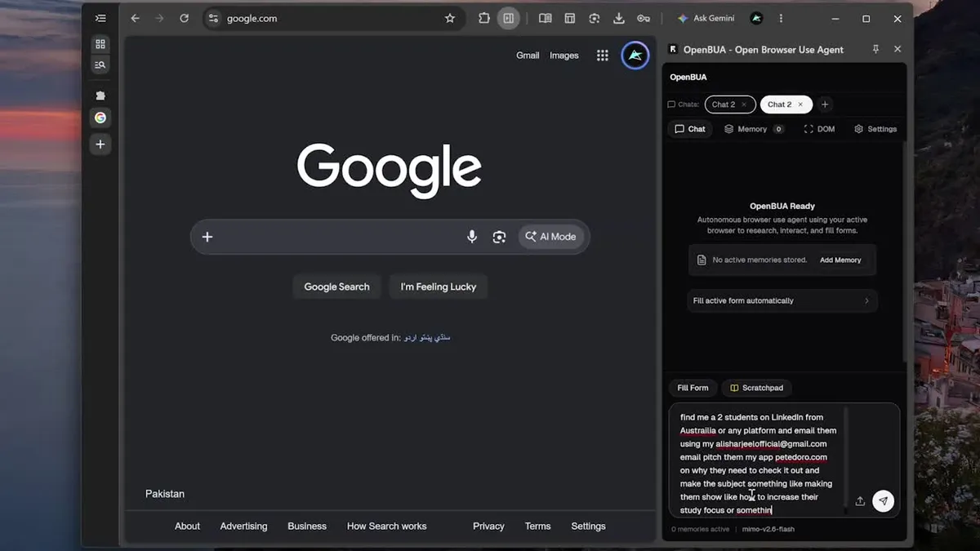Switch to the Chat tab
Screen dimensions: 980x551
(690, 129)
